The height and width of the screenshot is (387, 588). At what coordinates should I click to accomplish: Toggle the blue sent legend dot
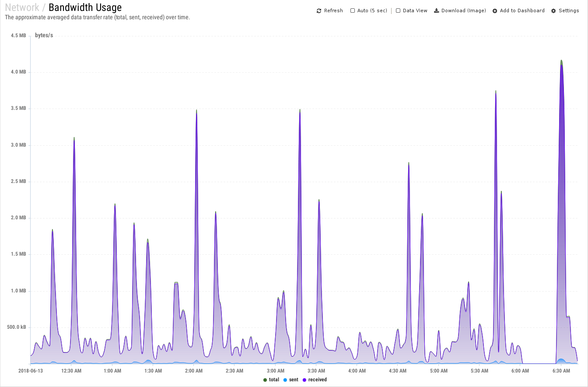click(x=285, y=380)
